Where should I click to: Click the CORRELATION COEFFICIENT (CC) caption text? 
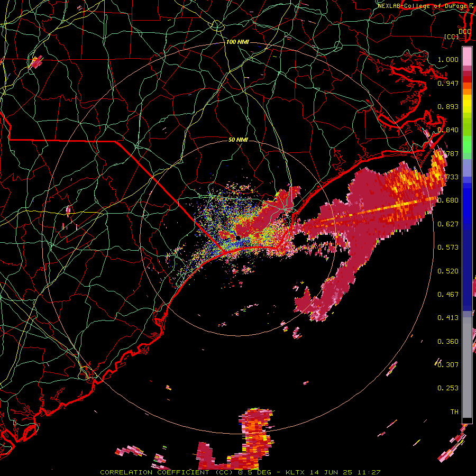pos(166,472)
